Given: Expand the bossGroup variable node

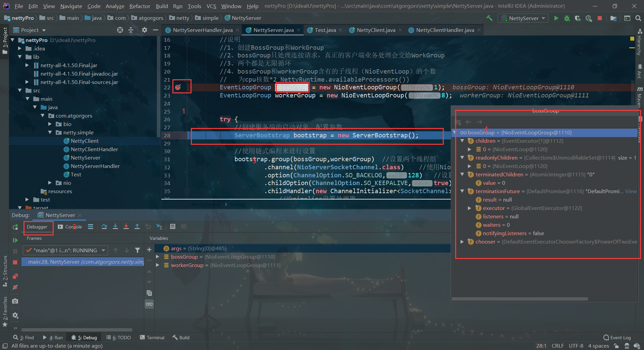Looking at the screenshot, I should 157,257.
